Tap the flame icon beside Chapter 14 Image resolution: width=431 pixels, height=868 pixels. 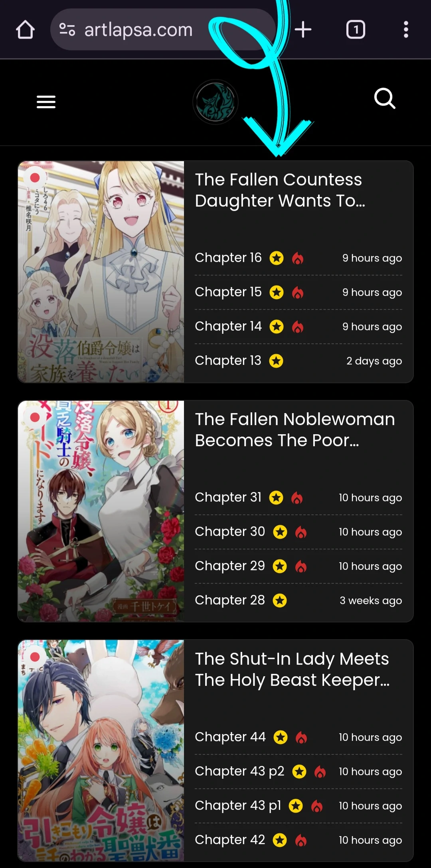click(x=298, y=327)
